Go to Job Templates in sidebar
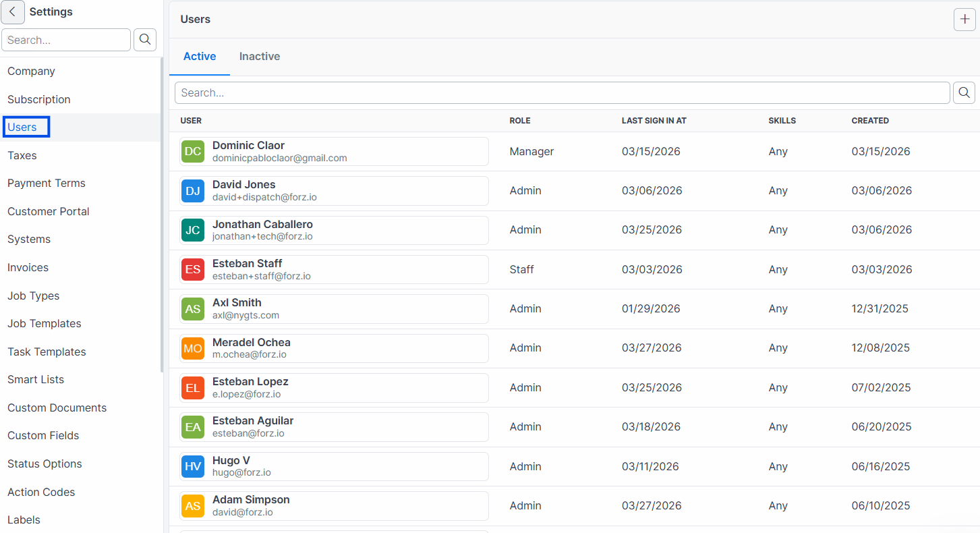 click(45, 324)
